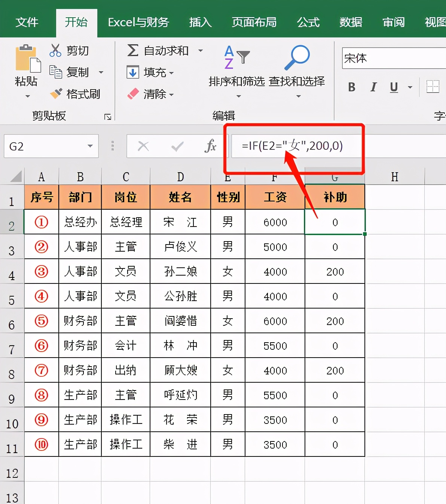The width and height of the screenshot is (446, 504).
Task: Expand Find and Select dropdown arrow
Action: (299, 96)
